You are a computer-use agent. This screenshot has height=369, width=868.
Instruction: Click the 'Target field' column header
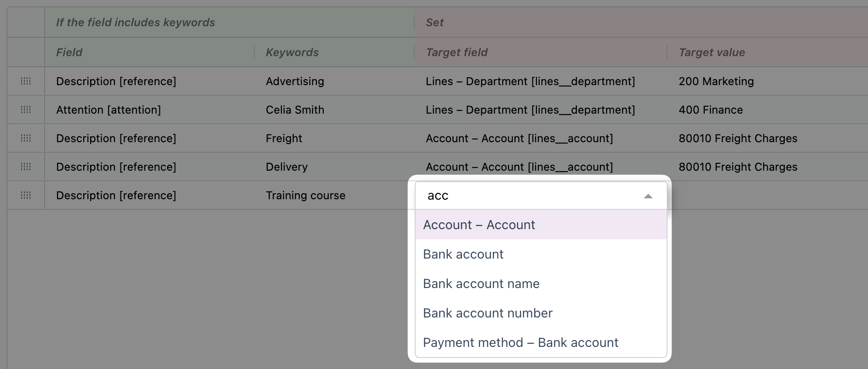tap(541, 52)
